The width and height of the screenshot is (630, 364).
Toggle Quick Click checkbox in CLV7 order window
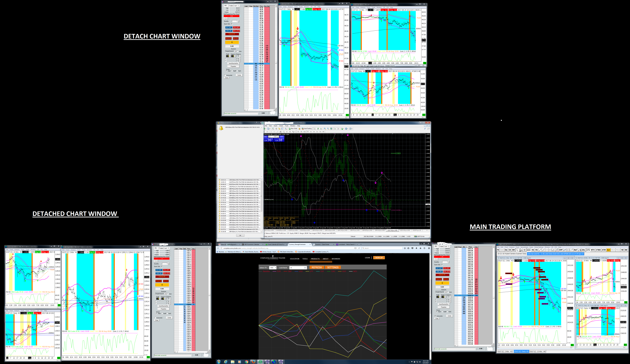pos(232,24)
